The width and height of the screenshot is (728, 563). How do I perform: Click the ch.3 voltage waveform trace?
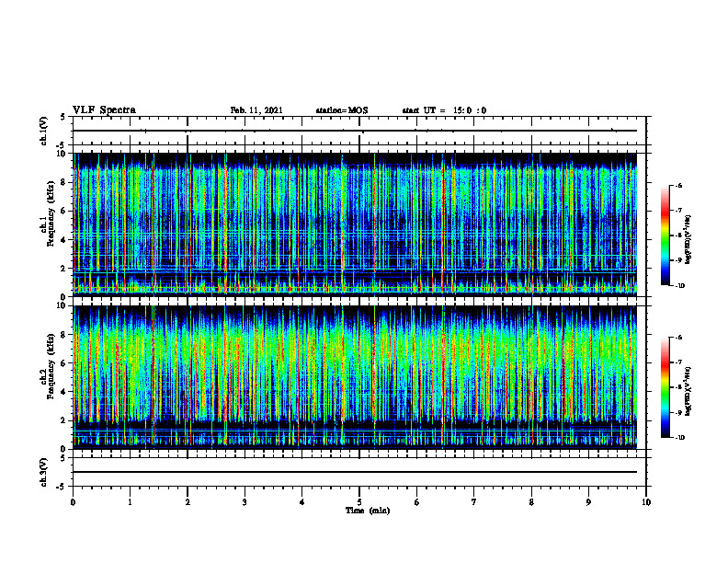(355, 472)
